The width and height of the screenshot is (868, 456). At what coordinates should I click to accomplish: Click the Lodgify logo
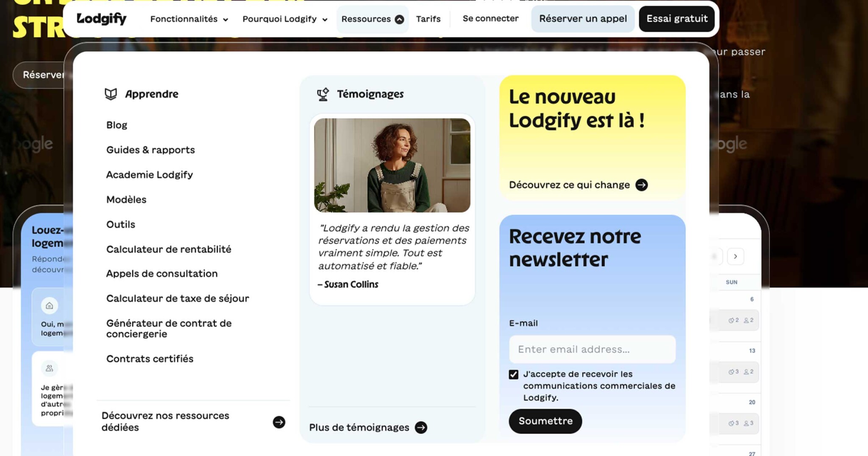pos(101,19)
